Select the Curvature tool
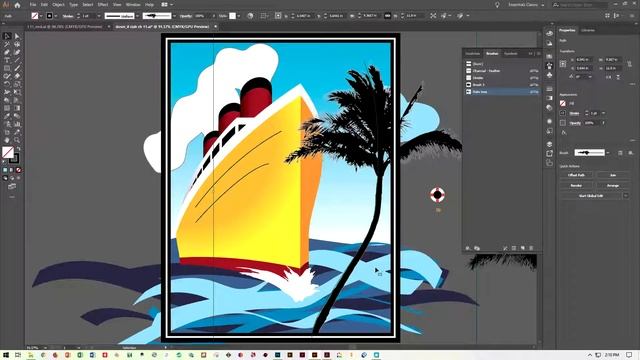The width and height of the screenshot is (640, 360). [17, 52]
